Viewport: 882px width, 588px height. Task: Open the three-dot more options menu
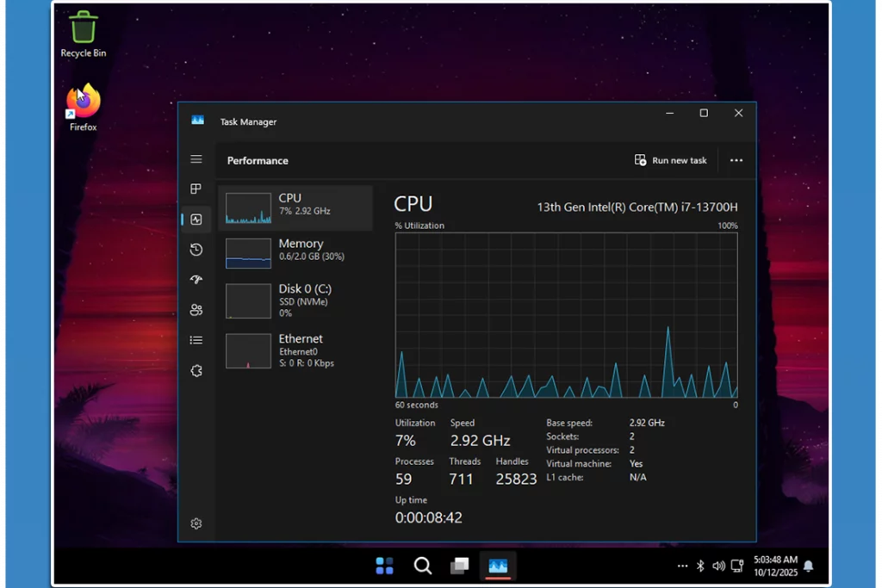(736, 160)
